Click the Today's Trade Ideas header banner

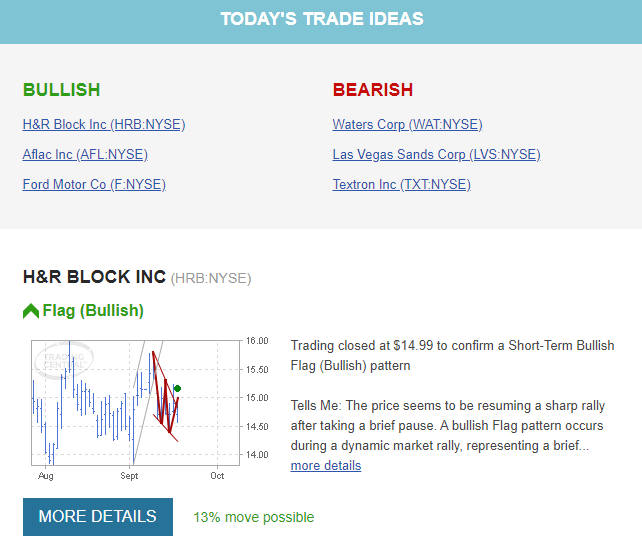(321, 22)
